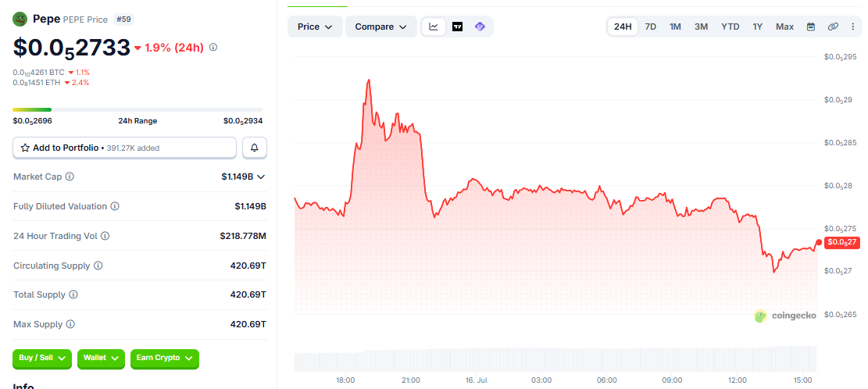This screenshot has height=389, width=868.
Task: Select the 7D time range tab
Action: (651, 27)
